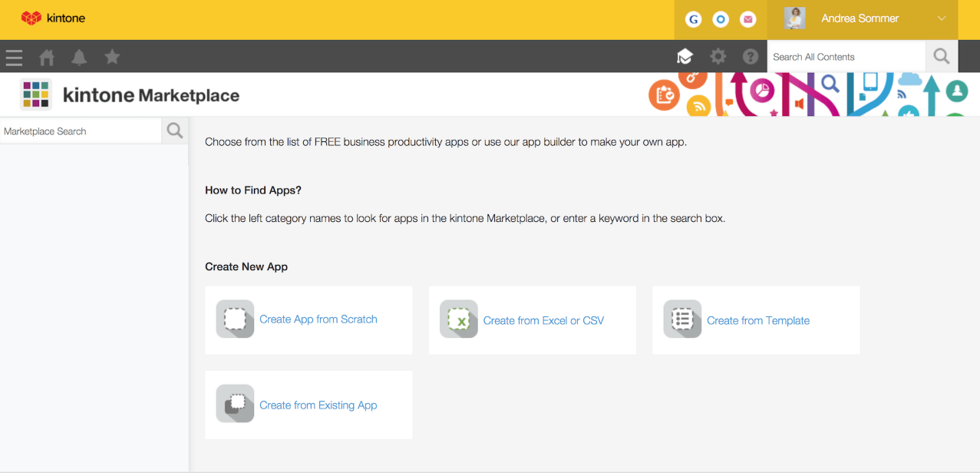Click the 'Create New App' heading
This screenshot has height=473, width=980.
[246, 266]
